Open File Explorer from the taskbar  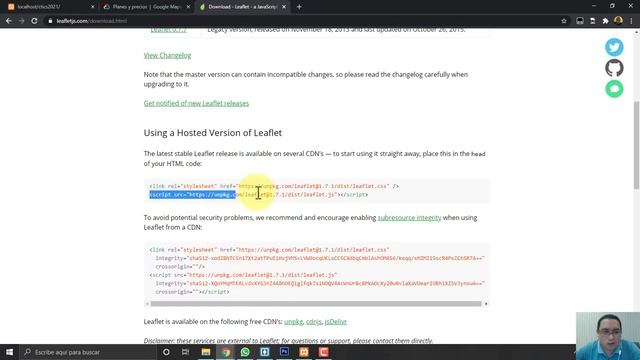pyautogui.click(x=206, y=352)
